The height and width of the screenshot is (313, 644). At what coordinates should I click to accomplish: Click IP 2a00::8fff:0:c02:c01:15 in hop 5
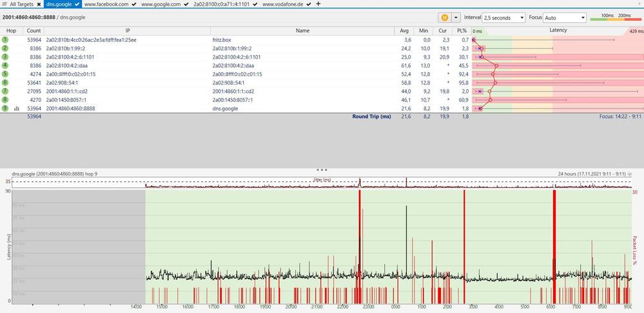pyautogui.click(x=71, y=74)
